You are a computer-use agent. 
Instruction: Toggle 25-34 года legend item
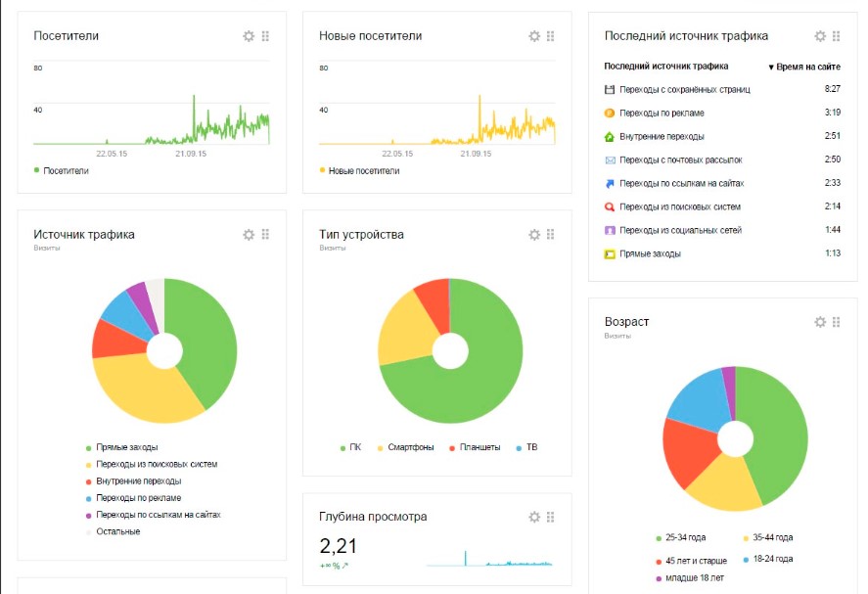[681, 537]
